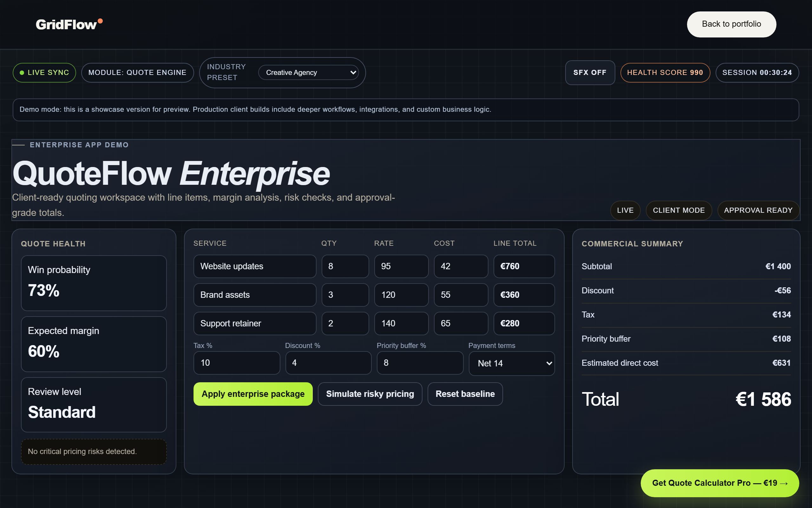Click the Discount % input field

tap(328, 363)
